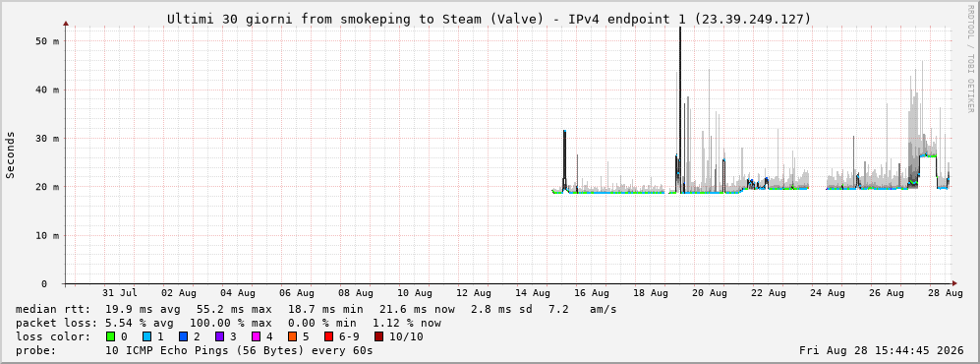Click the '02 Aug' x-axis date label

point(179,293)
